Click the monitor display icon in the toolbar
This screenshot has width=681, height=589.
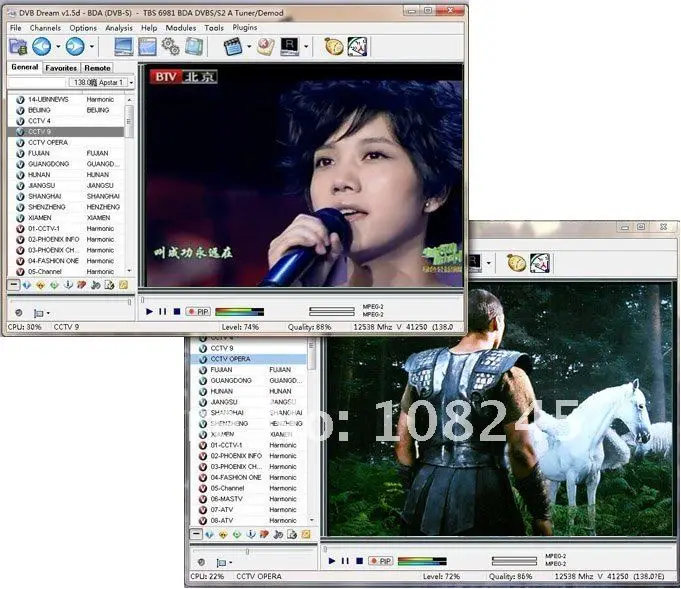tap(124, 46)
